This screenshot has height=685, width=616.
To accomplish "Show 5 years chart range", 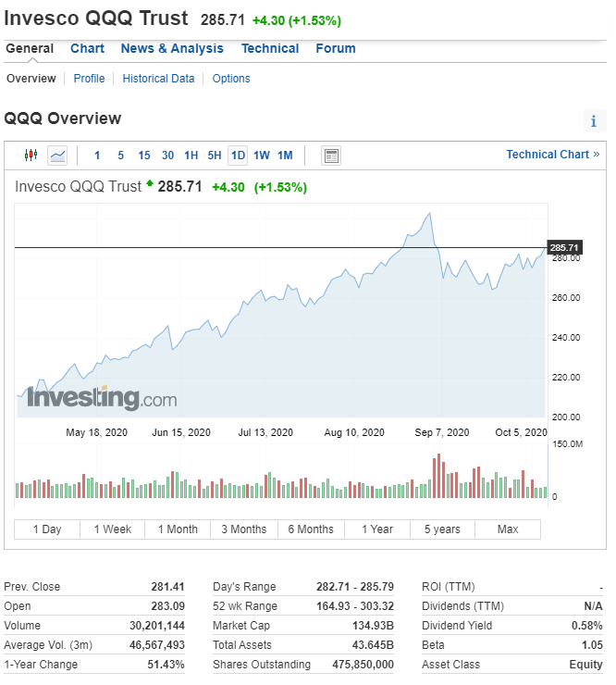I will [442, 529].
